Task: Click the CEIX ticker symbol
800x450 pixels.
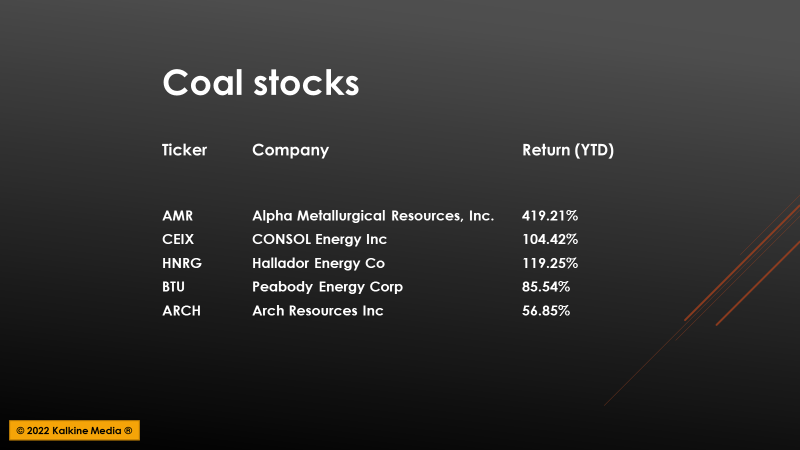Action: [x=178, y=239]
